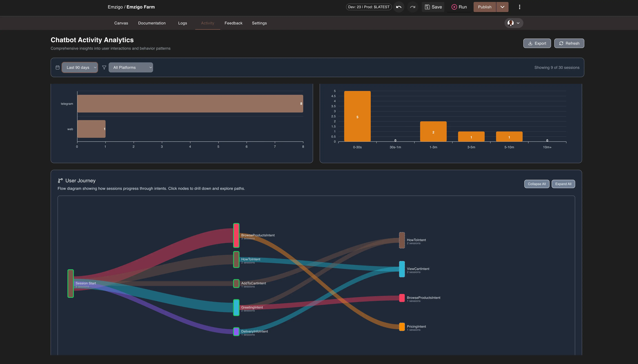638x364 pixels.
Task: Click the user avatar in nav bar
Action: click(x=510, y=23)
